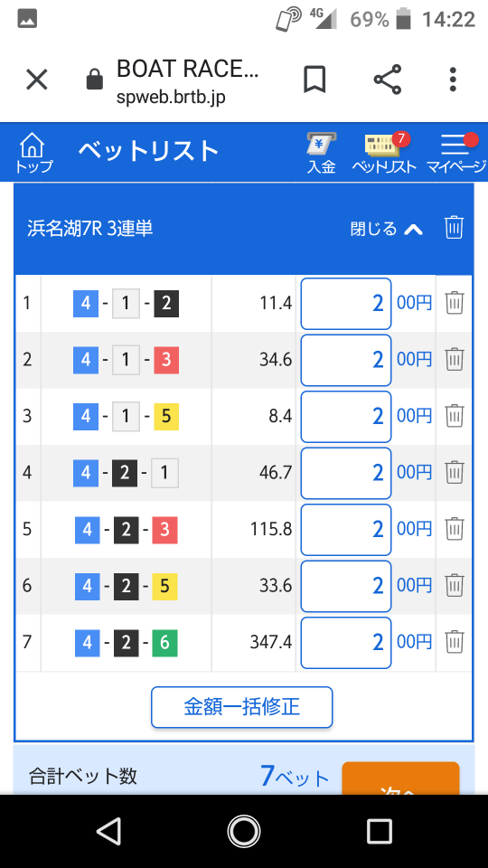488x868 pixels.
Task: Collapse the list with 閉じる chevron
Action: coord(387,229)
